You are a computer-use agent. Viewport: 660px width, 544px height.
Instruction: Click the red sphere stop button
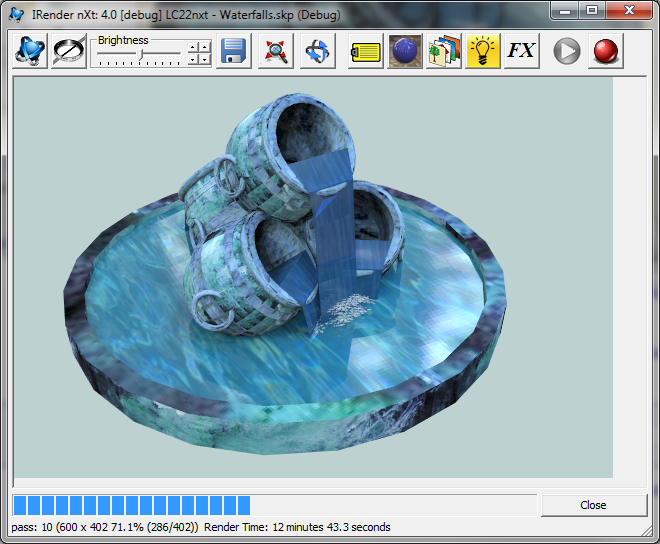point(604,51)
